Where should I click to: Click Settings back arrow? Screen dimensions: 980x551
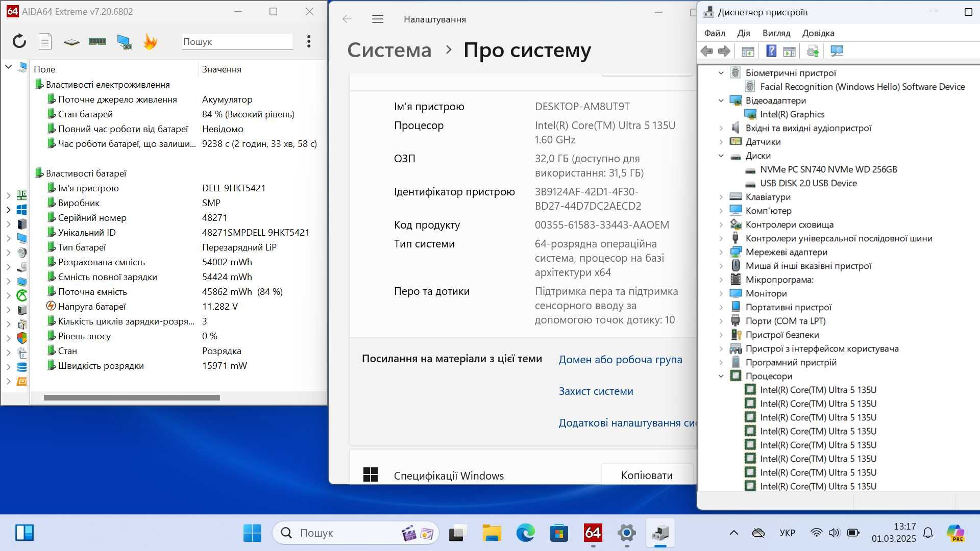pos(347,19)
